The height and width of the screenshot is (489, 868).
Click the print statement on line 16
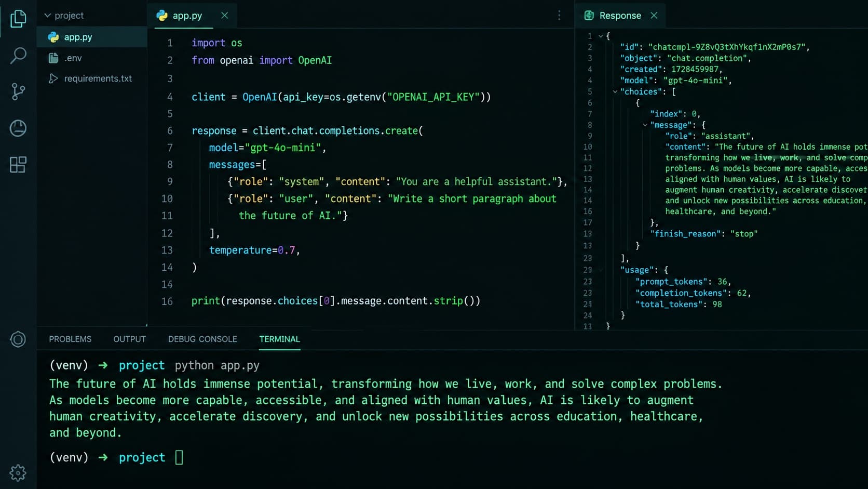[336, 301]
